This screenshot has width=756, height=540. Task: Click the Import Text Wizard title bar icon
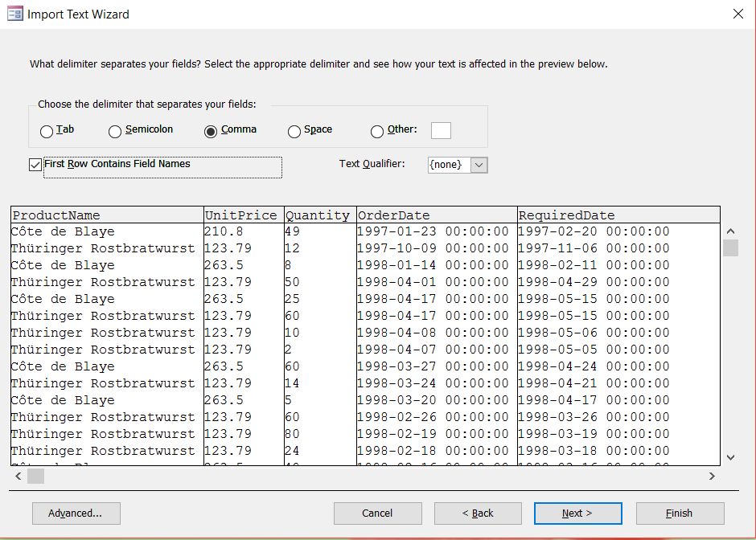[14, 14]
